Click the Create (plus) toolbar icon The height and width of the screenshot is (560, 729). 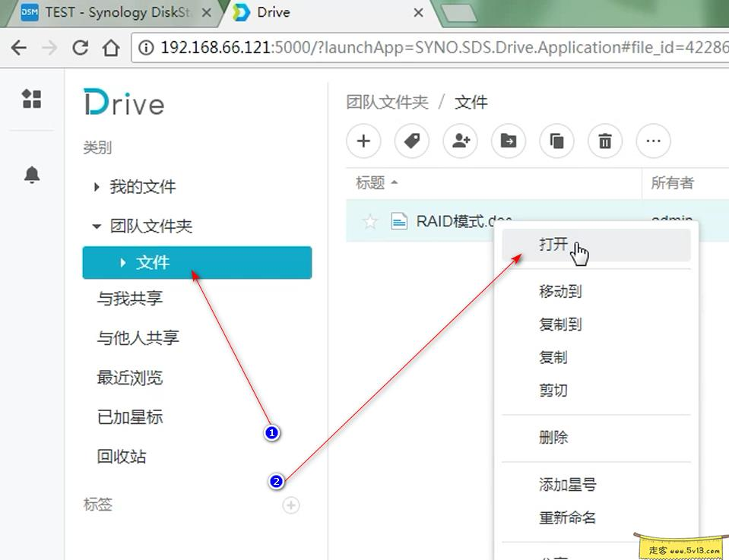[x=363, y=141]
